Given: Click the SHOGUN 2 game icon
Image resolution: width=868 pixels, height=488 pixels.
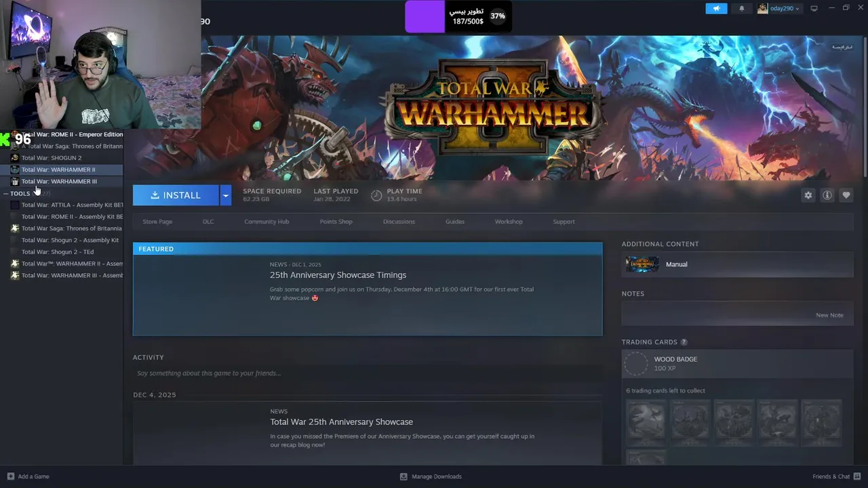Looking at the screenshot, I should 15,158.
